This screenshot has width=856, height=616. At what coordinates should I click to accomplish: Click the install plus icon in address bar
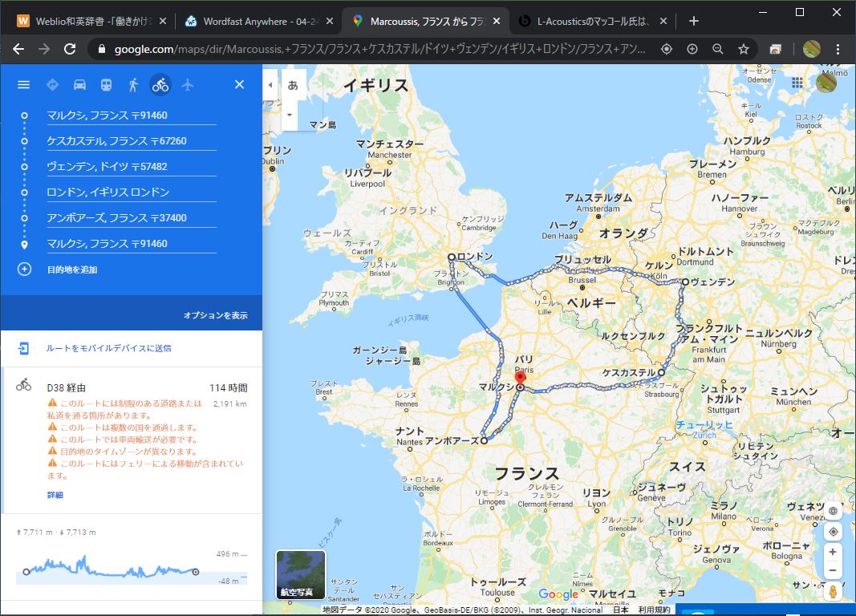(692, 49)
